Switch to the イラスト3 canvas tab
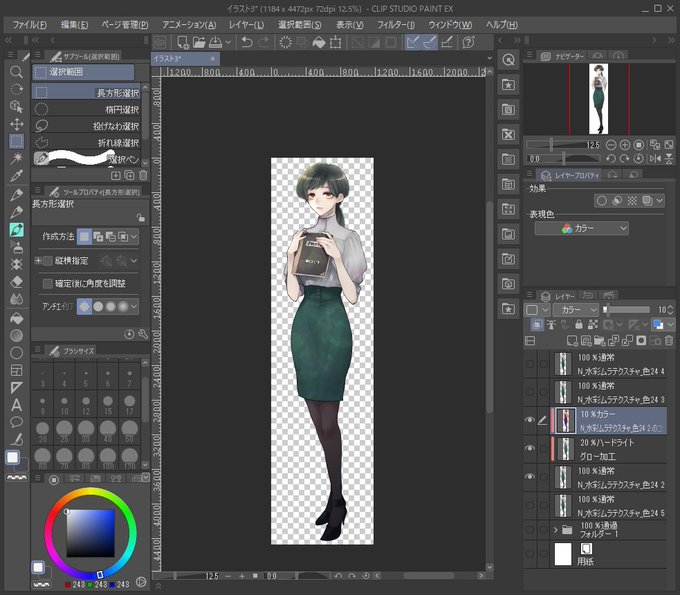This screenshot has width=680, height=595. click(x=186, y=58)
